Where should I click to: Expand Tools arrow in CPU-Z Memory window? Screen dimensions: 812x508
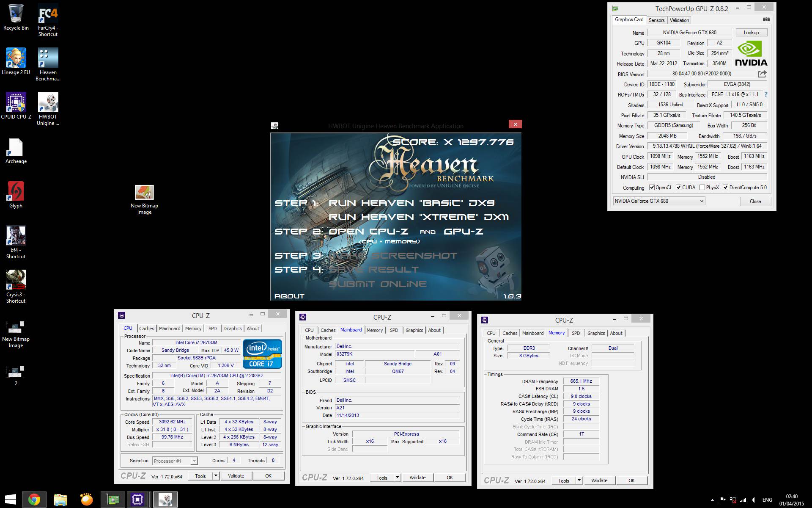tap(579, 480)
